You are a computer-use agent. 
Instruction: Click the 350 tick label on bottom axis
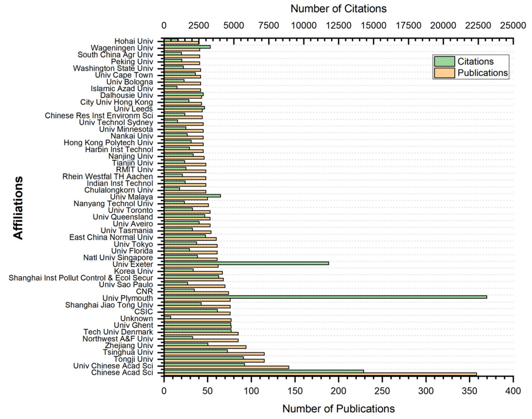pyautogui.click(x=469, y=391)
